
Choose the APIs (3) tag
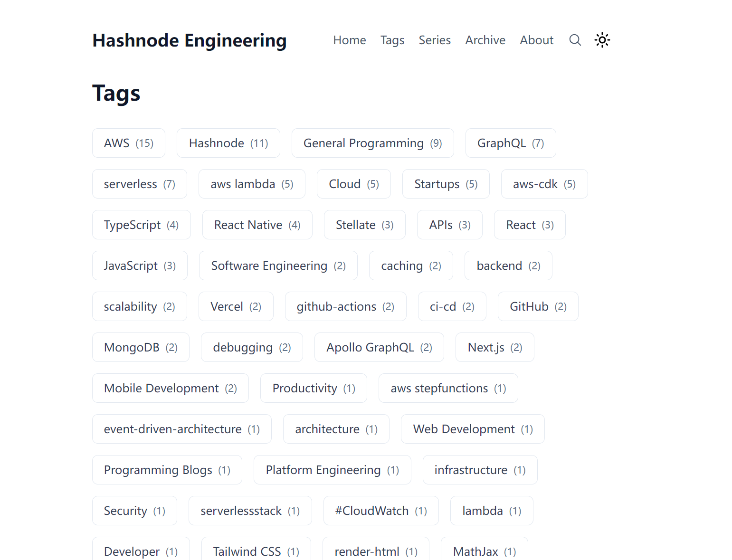pos(450,225)
